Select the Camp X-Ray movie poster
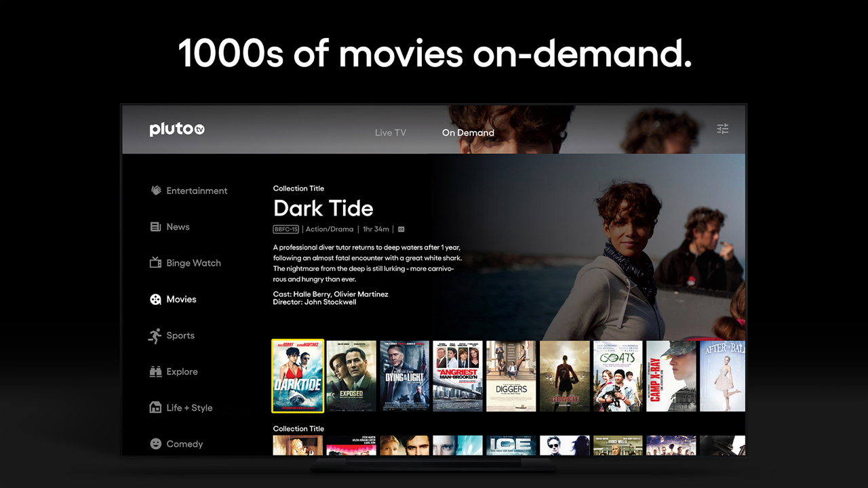The width and height of the screenshot is (868, 488). pos(671,376)
